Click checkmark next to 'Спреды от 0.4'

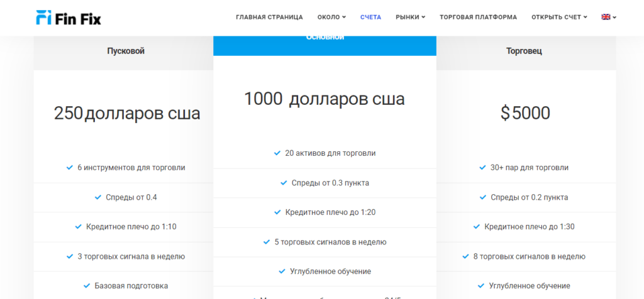pyautogui.click(x=98, y=197)
